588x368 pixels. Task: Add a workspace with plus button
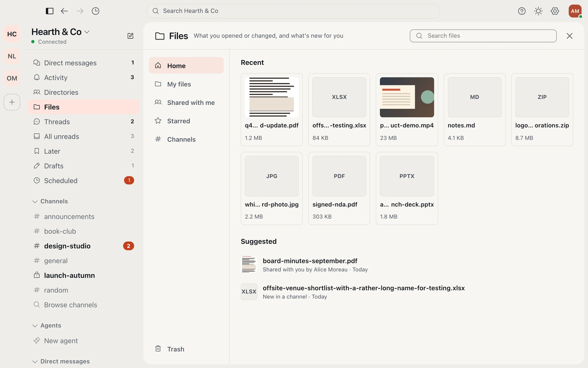point(12,102)
